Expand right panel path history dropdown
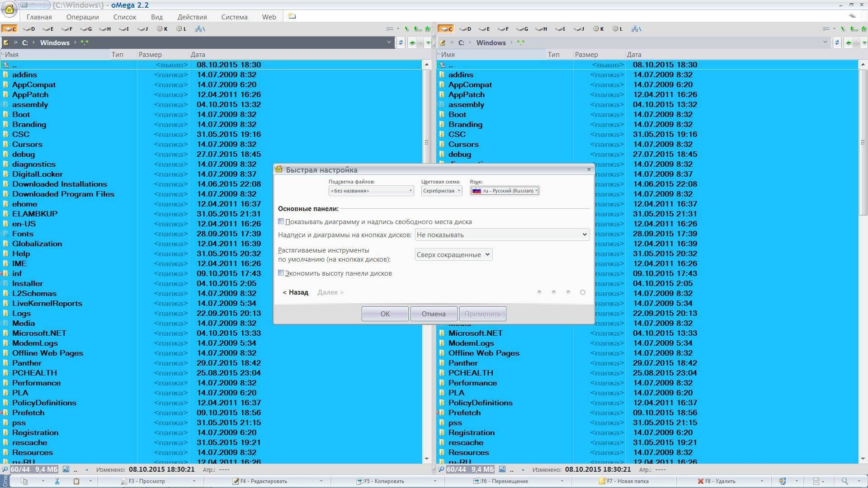Screen dimensions: 868x488 (x=825, y=42)
